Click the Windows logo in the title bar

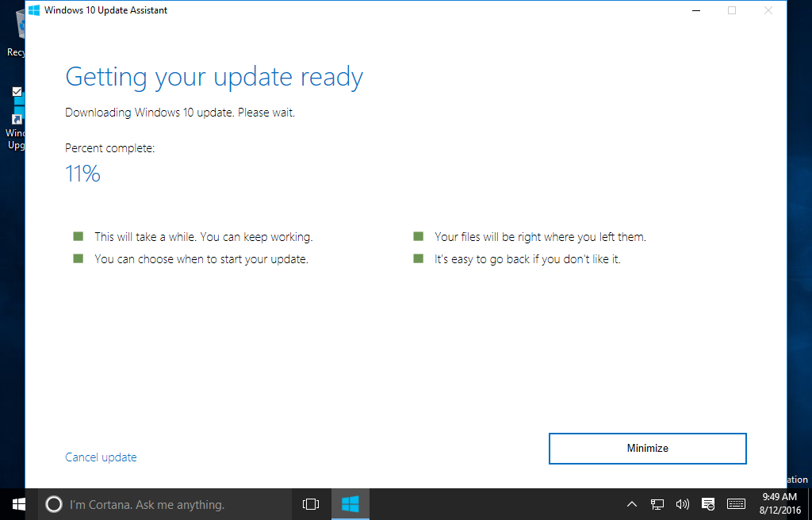(34, 10)
